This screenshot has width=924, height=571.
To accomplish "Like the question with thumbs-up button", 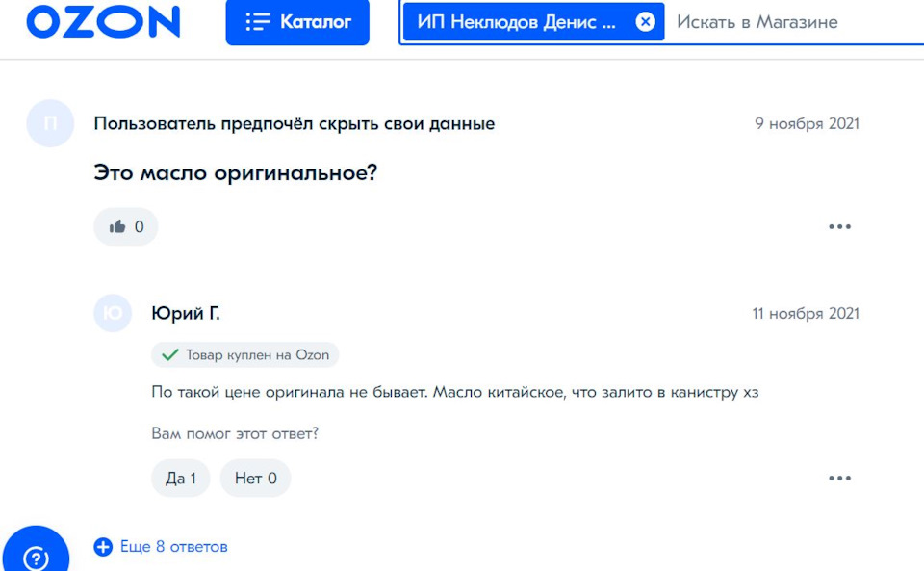I will coord(126,227).
